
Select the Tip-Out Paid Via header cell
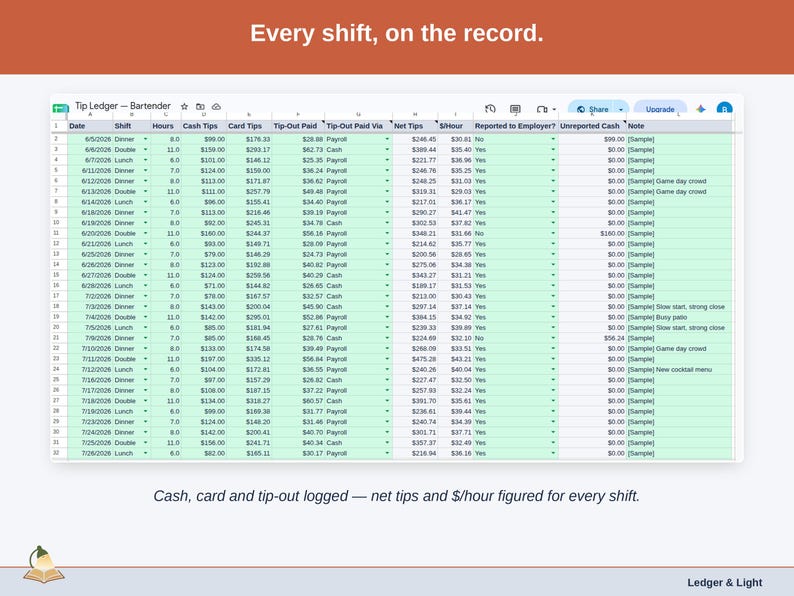[x=358, y=126]
